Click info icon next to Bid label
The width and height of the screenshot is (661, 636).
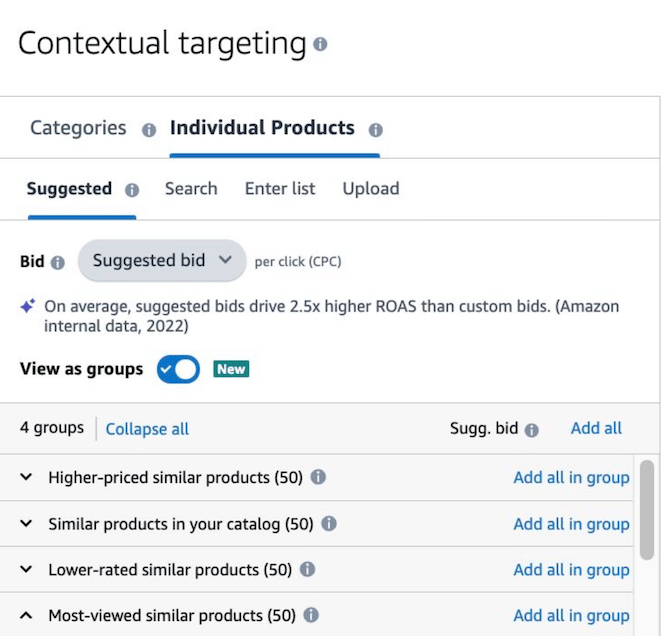(x=58, y=262)
